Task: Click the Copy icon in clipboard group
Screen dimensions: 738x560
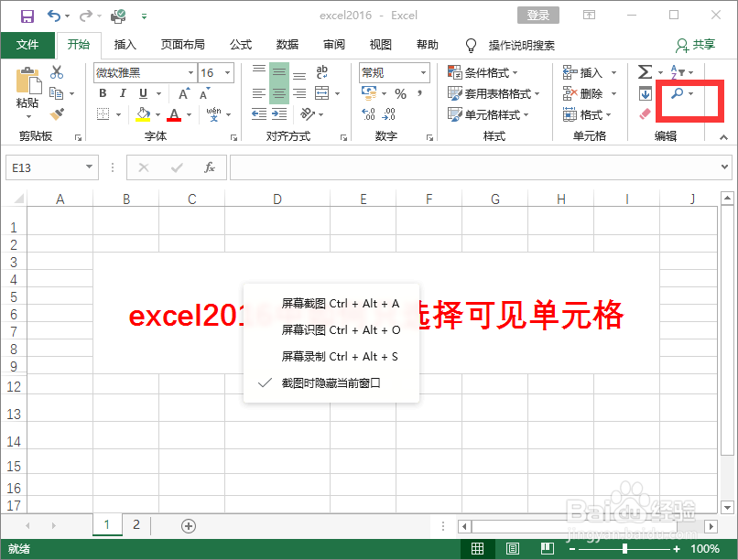Action: [57, 93]
